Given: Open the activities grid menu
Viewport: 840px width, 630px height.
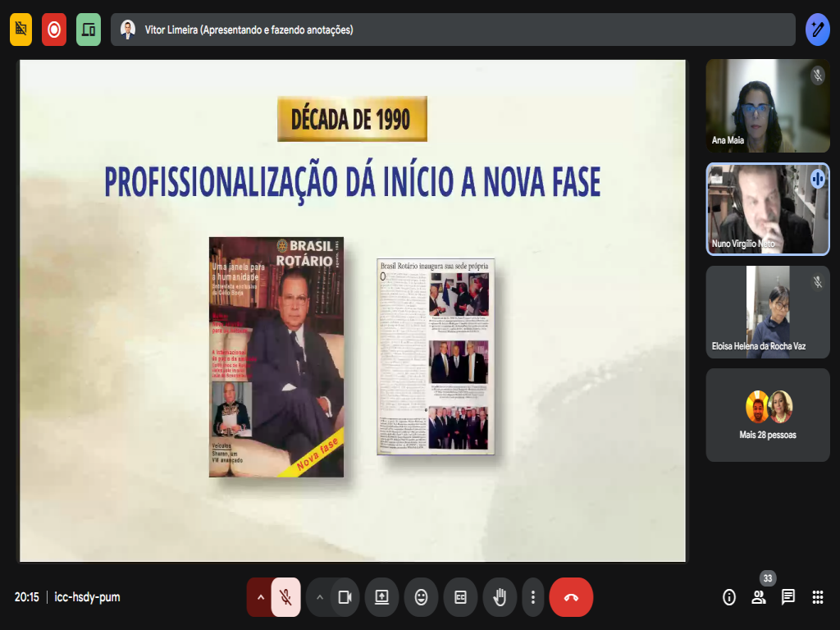Looking at the screenshot, I should pos(818,597).
